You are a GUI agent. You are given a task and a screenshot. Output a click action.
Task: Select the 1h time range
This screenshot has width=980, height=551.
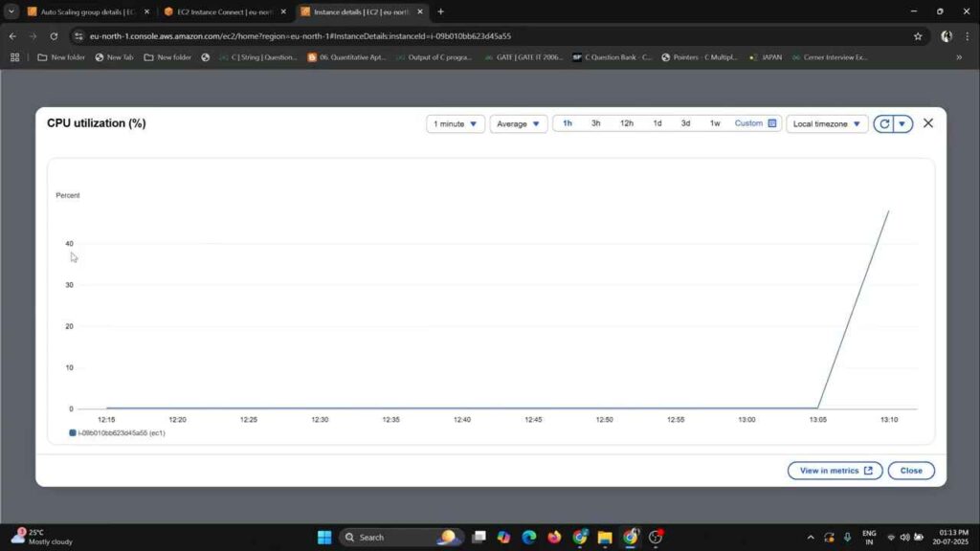(x=567, y=123)
